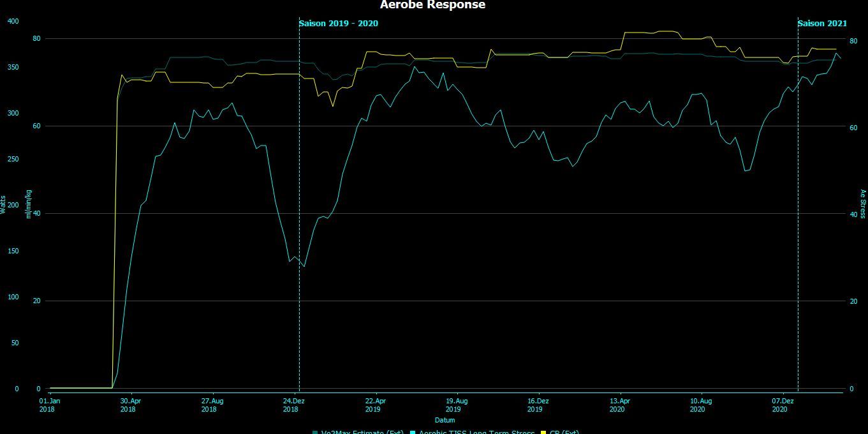The image size is (868, 434).
Task: Click the 350 value on Watts axis
Action: 13,67
